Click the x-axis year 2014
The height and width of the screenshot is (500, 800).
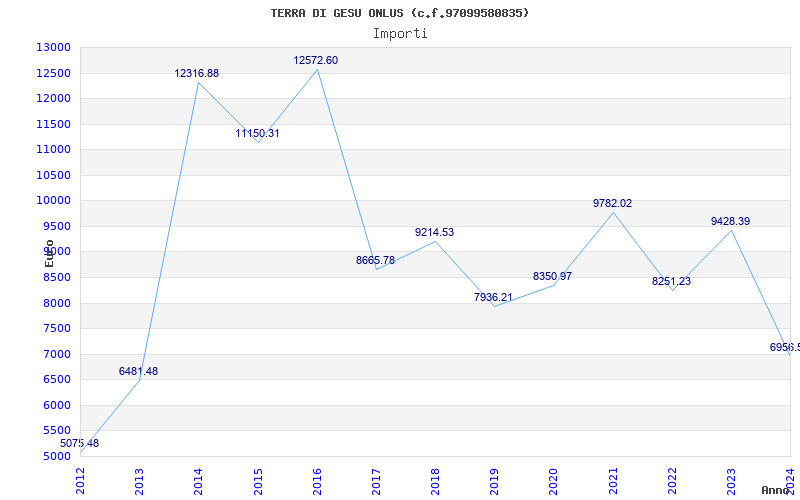click(198, 482)
